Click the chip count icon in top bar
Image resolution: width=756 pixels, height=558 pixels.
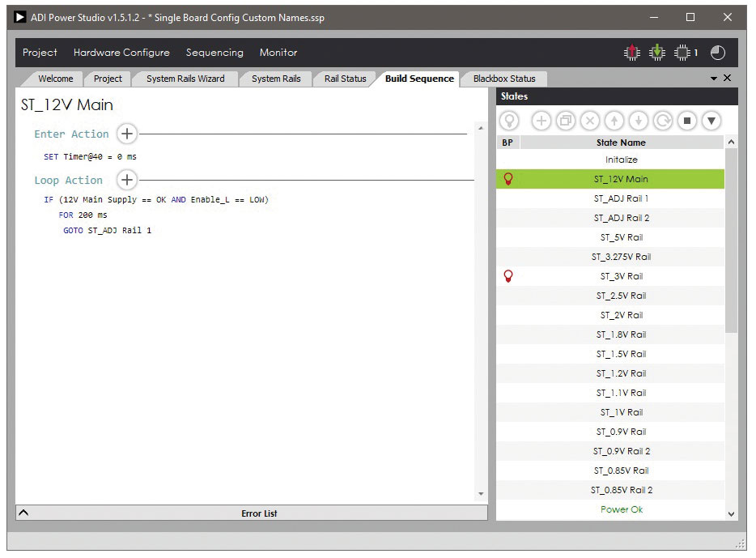point(685,53)
